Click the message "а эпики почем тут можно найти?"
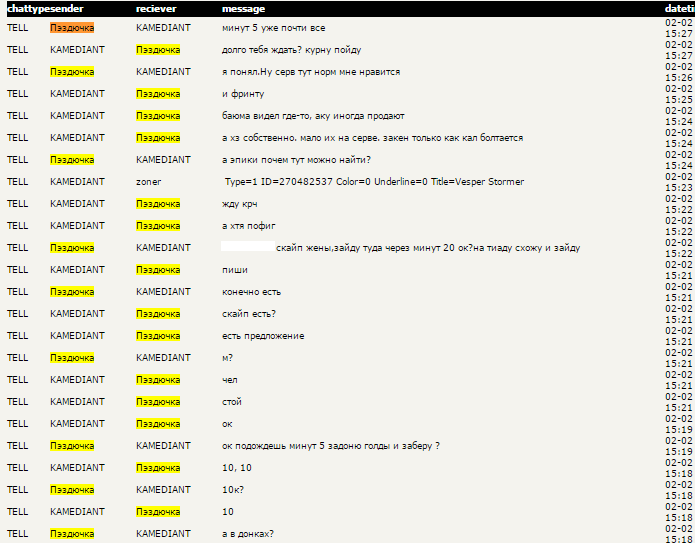The width and height of the screenshot is (695, 543). pos(296,160)
